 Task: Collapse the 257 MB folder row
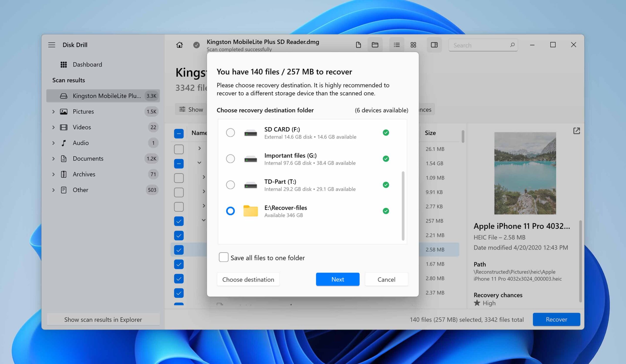[203, 220]
